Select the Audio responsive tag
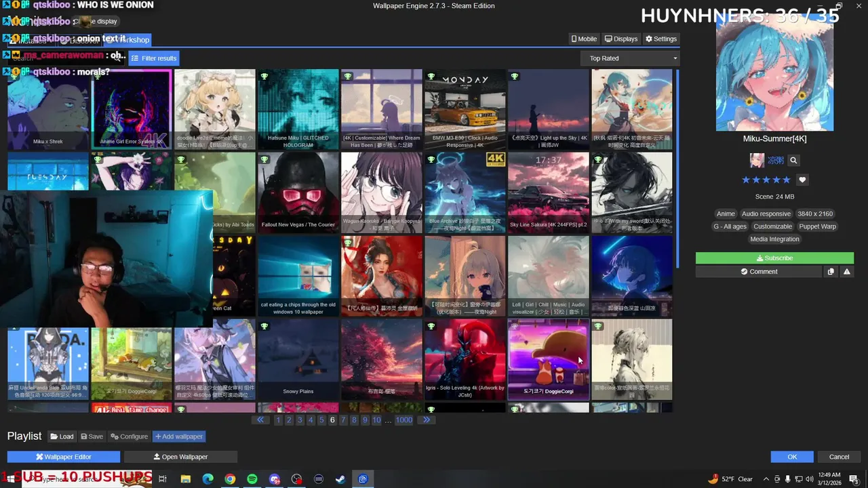This screenshot has height=488, width=868. coord(766,213)
